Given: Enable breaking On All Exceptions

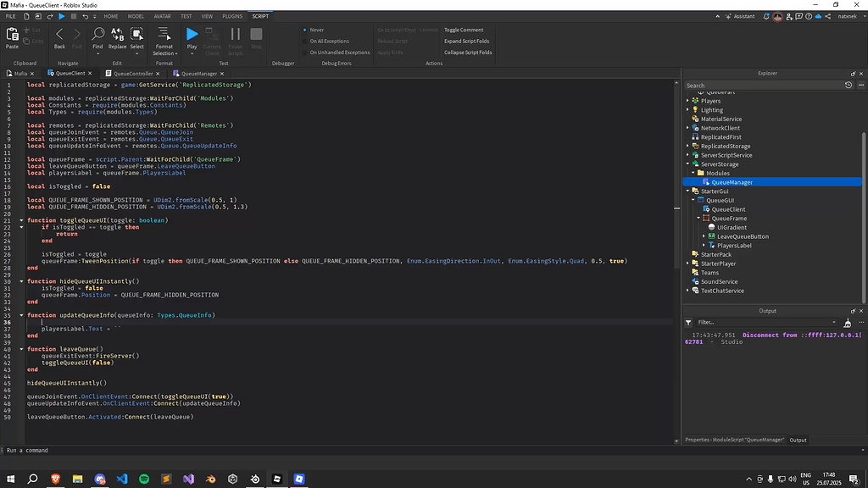Looking at the screenshot, I should pyautogui.click(x=306, y=40).
